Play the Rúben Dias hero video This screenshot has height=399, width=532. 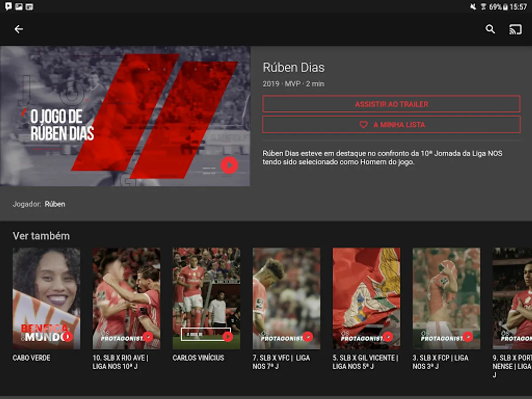click(229, 165)
